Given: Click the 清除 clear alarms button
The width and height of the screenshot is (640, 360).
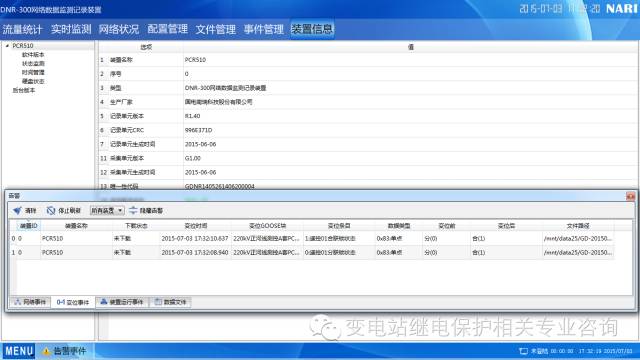Looking at the screenshot, I should 25,211.
